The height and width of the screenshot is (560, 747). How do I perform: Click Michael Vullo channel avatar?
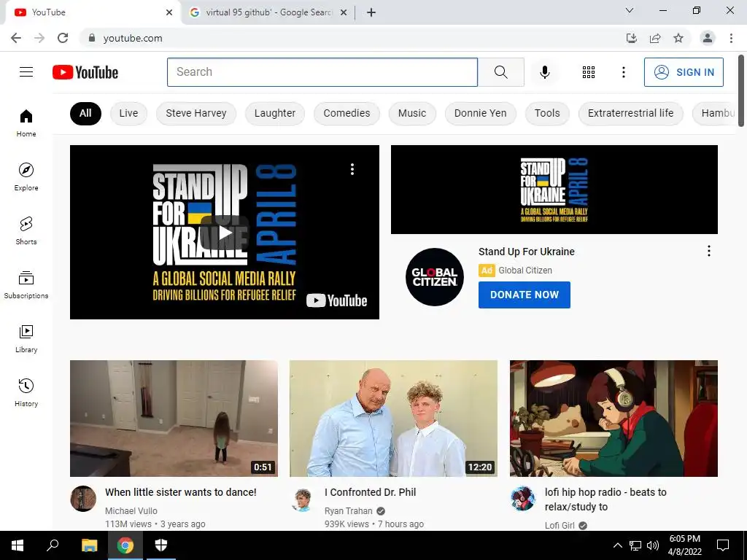[x=83, y=499]
